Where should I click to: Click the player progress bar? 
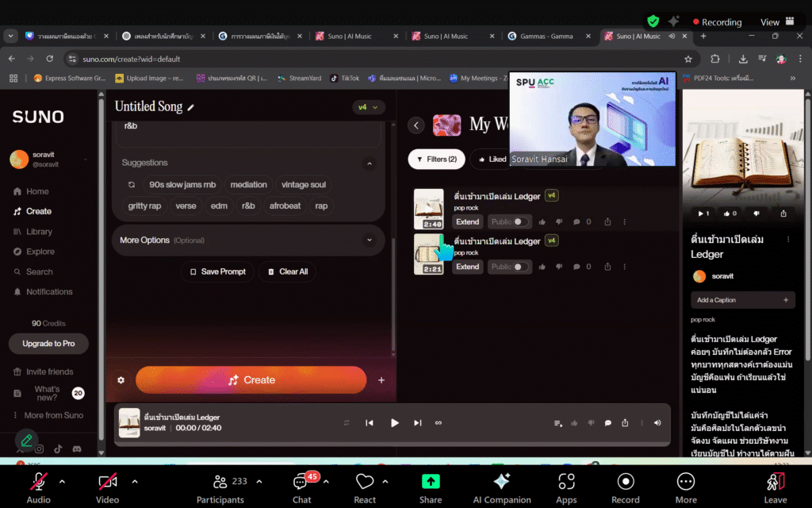pyautogui.click(x=393, y=444)
